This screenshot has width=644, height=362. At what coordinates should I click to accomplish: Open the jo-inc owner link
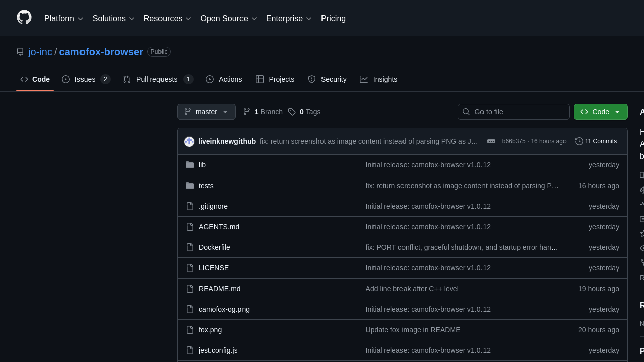pos(40,52)
